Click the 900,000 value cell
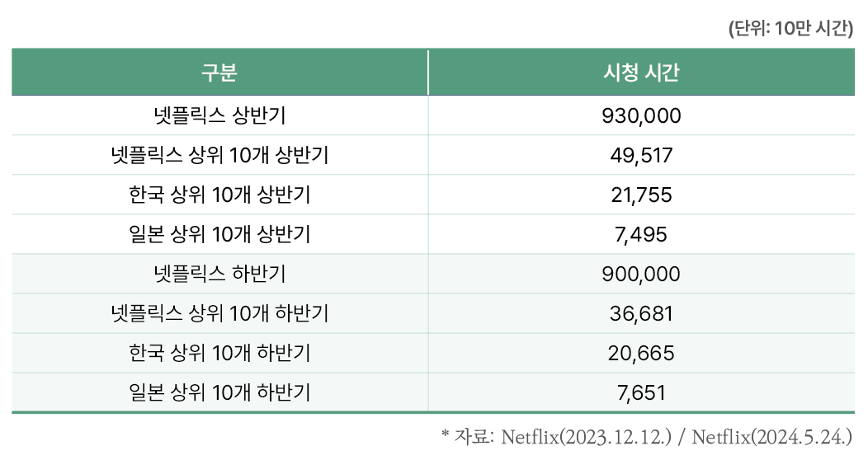This screenshot has width=868, height=460. [x=641, y=274]
